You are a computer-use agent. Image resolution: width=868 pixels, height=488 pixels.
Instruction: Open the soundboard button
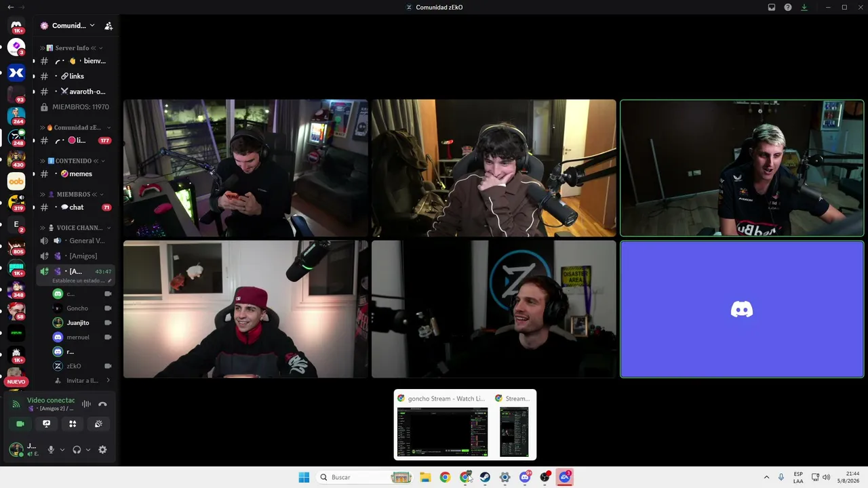[x=98, y=424]
